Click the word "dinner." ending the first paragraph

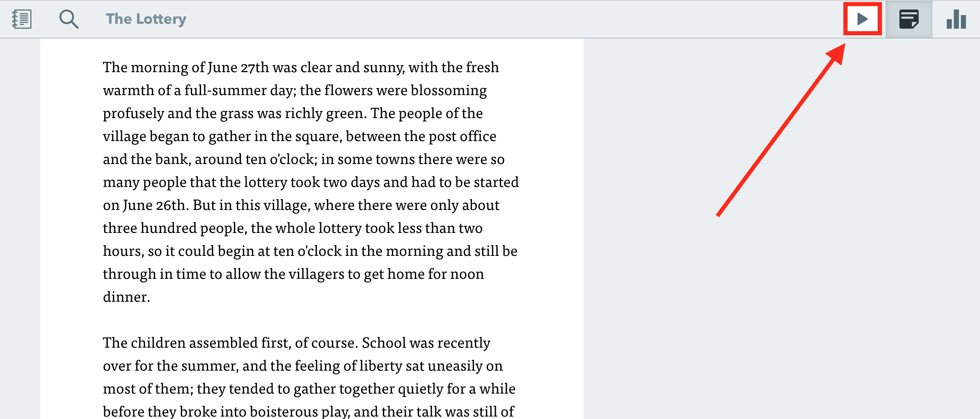tap(126, 297)
